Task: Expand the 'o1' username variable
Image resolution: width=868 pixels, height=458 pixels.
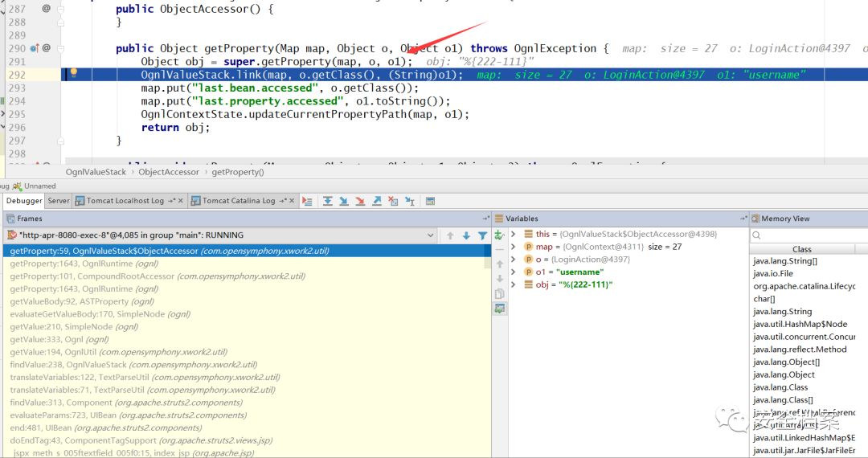Action: pos(513,272)
